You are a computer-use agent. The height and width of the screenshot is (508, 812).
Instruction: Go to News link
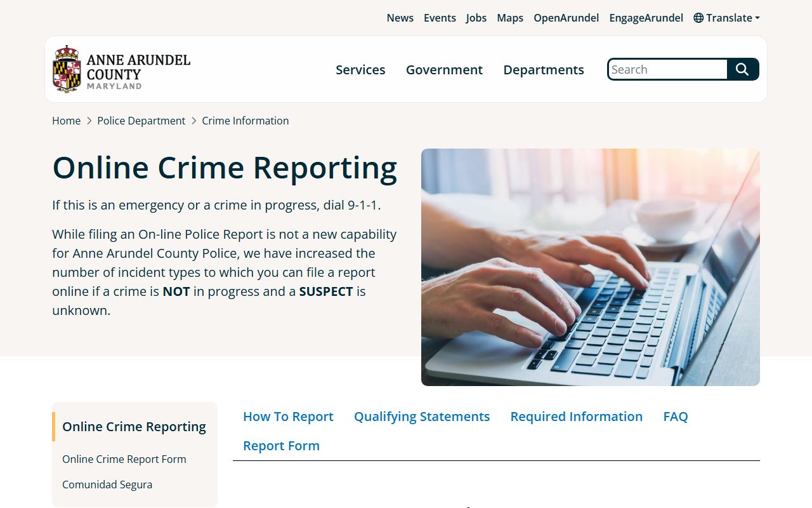(400, 18)
